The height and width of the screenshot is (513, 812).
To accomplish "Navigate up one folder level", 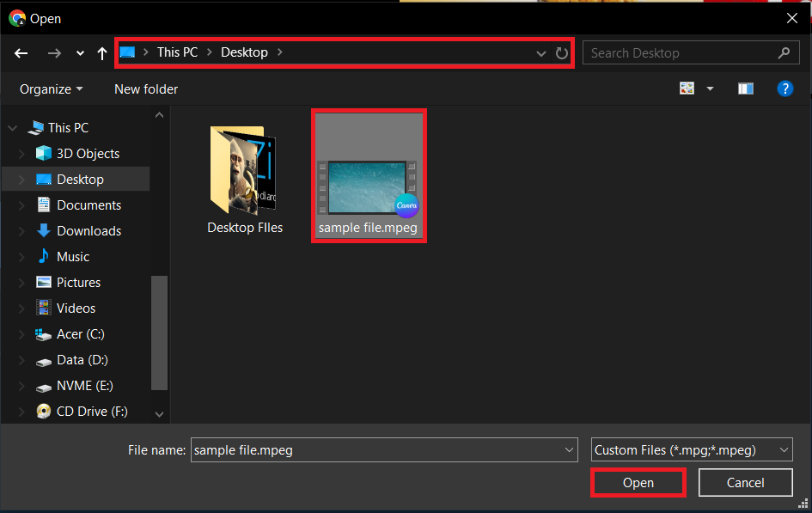I will tap(101, 52).
